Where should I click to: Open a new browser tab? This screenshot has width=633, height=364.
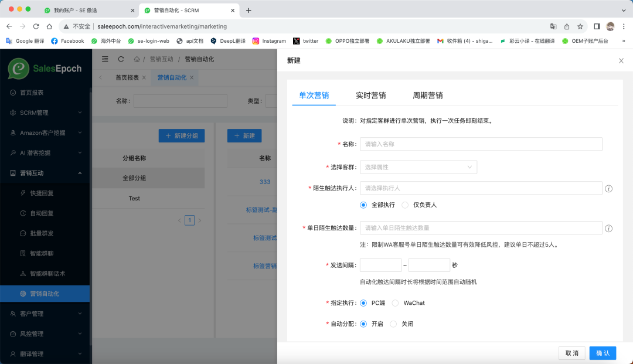pyautogui.click(x=249, y=11)
